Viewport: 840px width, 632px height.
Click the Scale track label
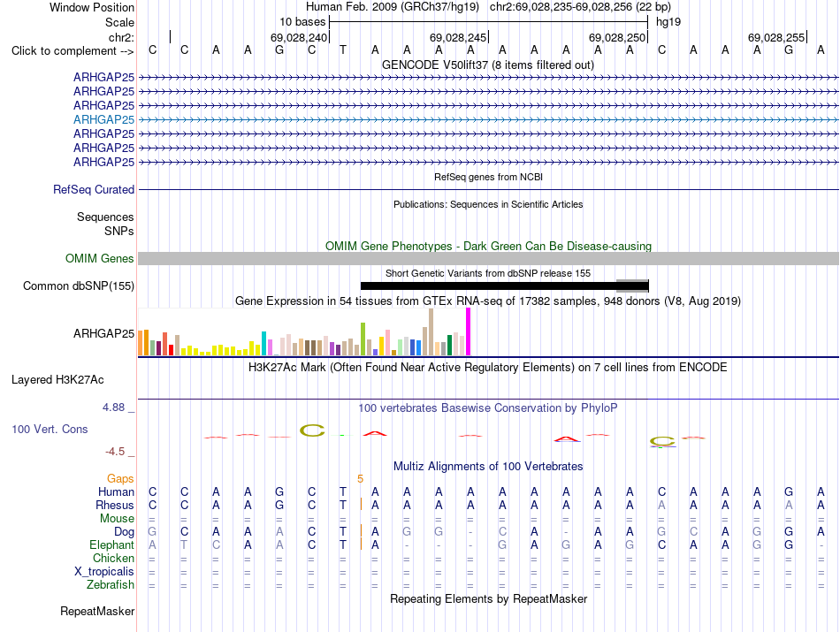tap(119, 22)
